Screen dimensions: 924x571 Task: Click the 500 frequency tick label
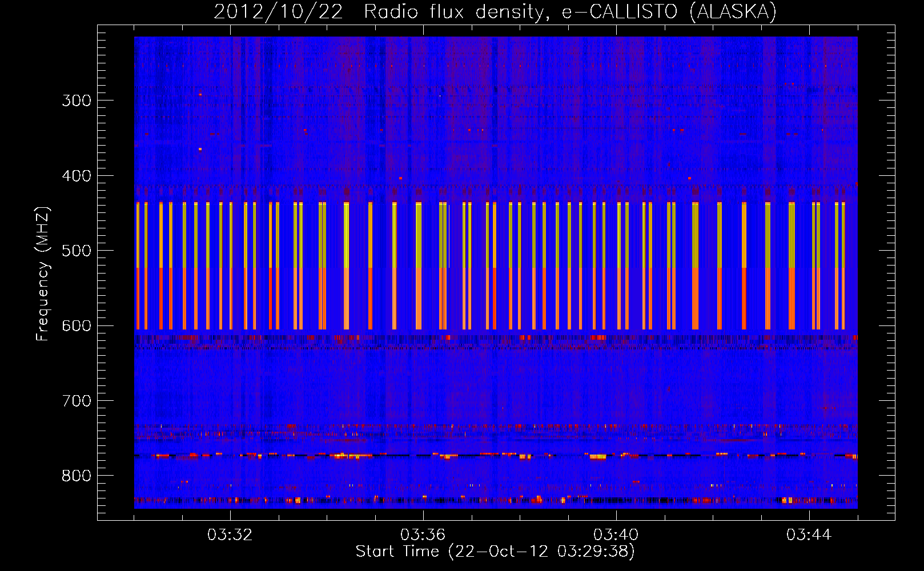pyautogui.click(x=77, y=251)
